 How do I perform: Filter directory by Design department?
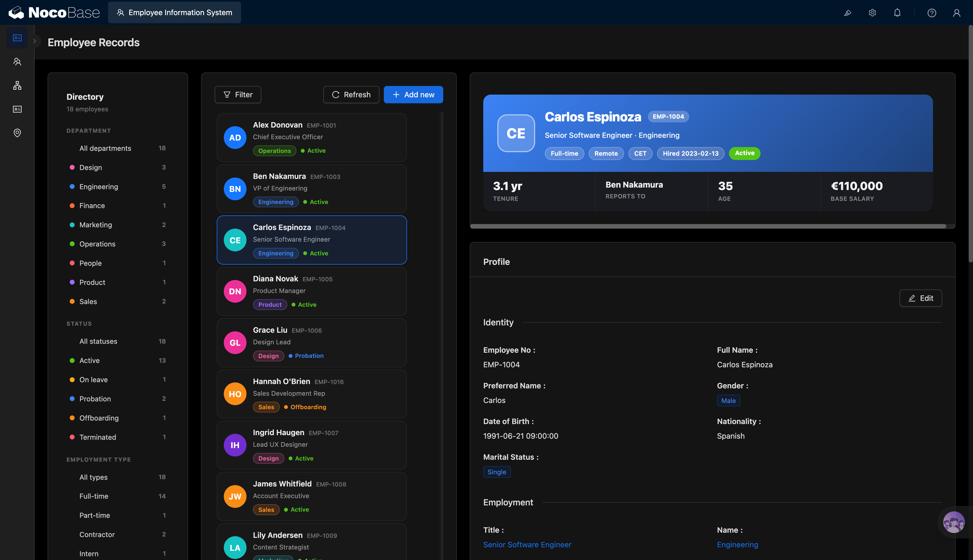[118, 167]
